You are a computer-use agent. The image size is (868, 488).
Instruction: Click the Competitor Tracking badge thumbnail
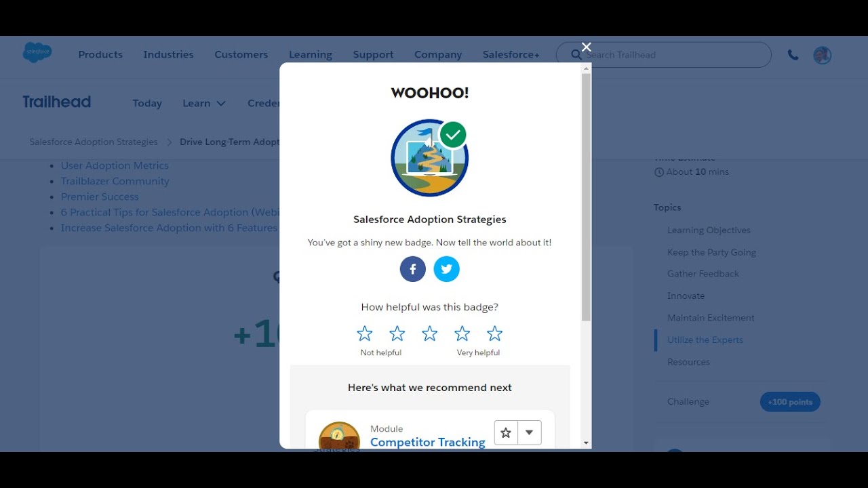pos(339,435)
